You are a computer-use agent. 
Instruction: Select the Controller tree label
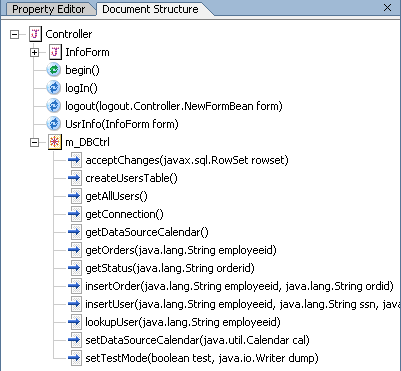pyautogui.click(x=69, y=34)
